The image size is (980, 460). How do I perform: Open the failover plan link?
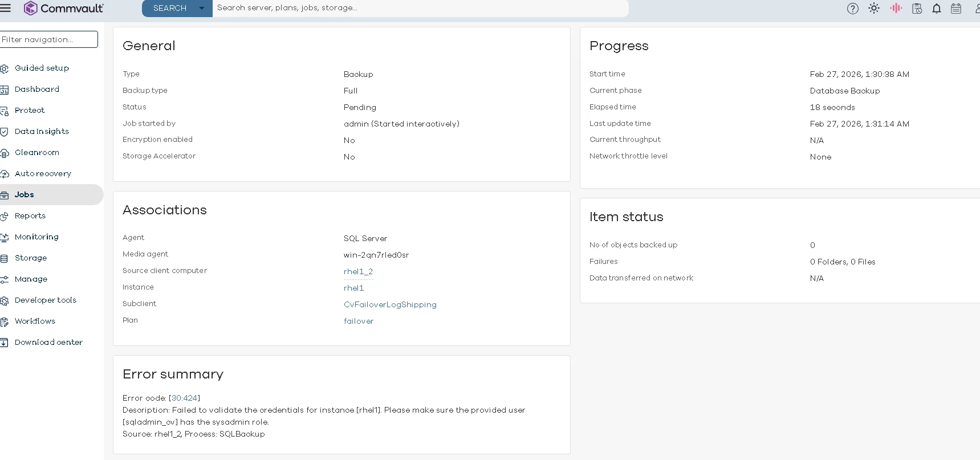click(359, 321)
